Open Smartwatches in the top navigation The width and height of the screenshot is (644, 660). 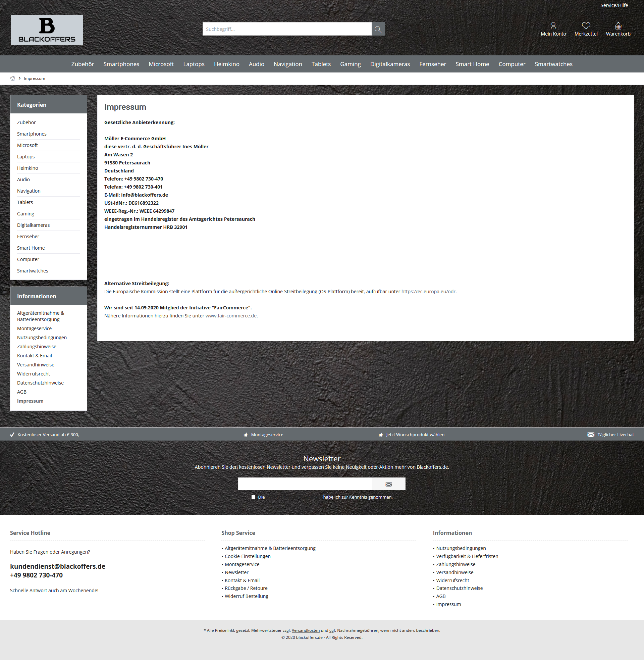pos(553,64)
